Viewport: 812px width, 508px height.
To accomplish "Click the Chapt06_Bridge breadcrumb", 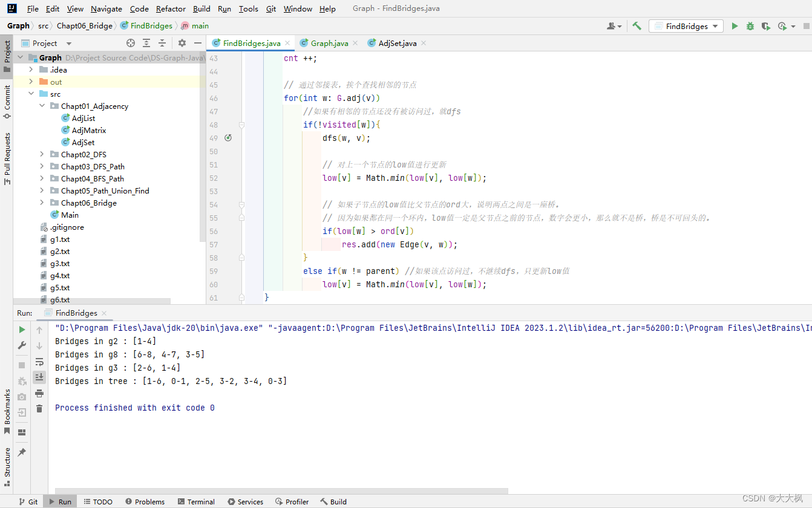I will point(85,25).
